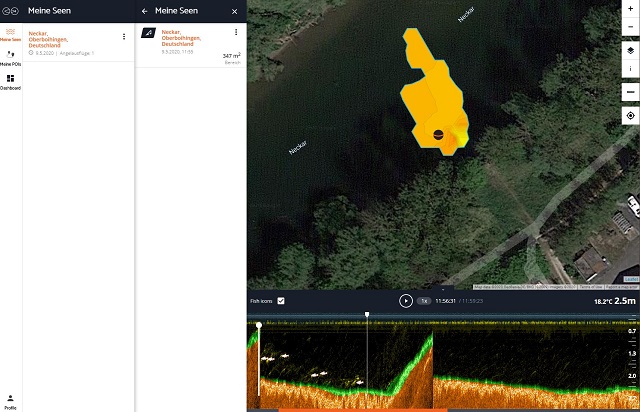
Task: Open the map info button
Action: point(631,68)
